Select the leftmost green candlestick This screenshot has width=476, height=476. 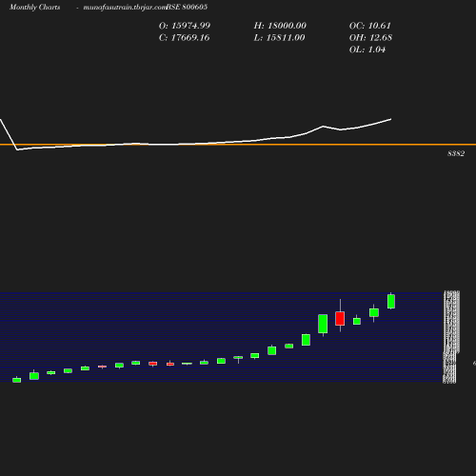(17, 380)
